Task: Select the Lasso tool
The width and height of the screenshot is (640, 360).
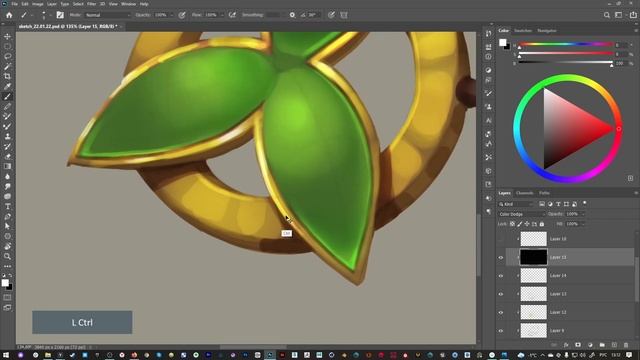Action: (x=7, y=56)
